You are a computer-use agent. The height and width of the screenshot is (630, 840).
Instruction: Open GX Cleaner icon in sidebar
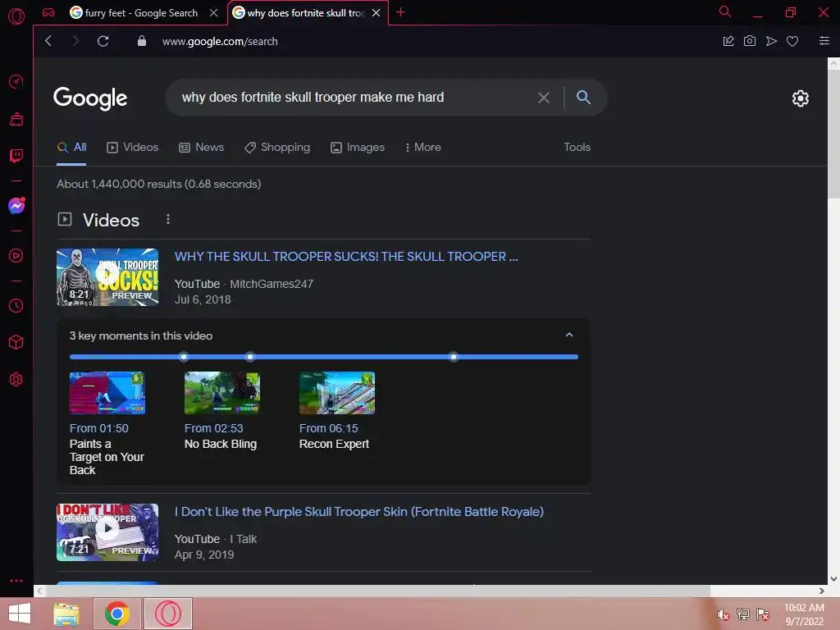point(16,119)
